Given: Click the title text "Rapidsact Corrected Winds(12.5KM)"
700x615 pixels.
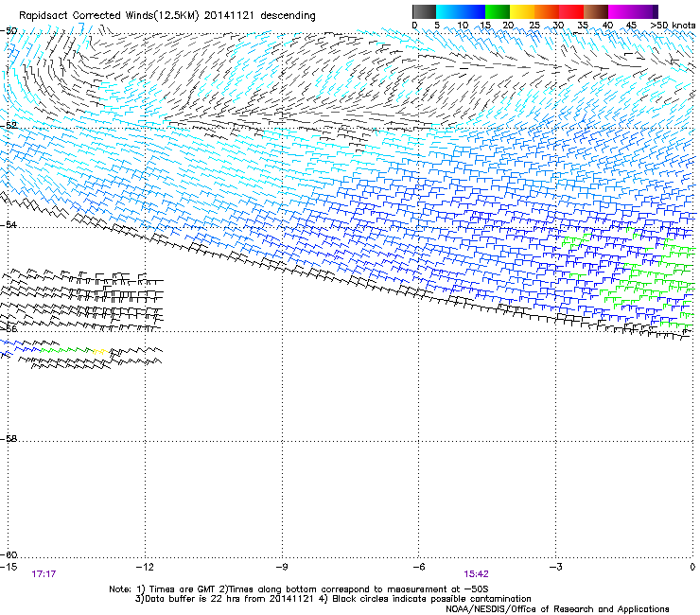Looking at the screenshot, I should (109, 16).
